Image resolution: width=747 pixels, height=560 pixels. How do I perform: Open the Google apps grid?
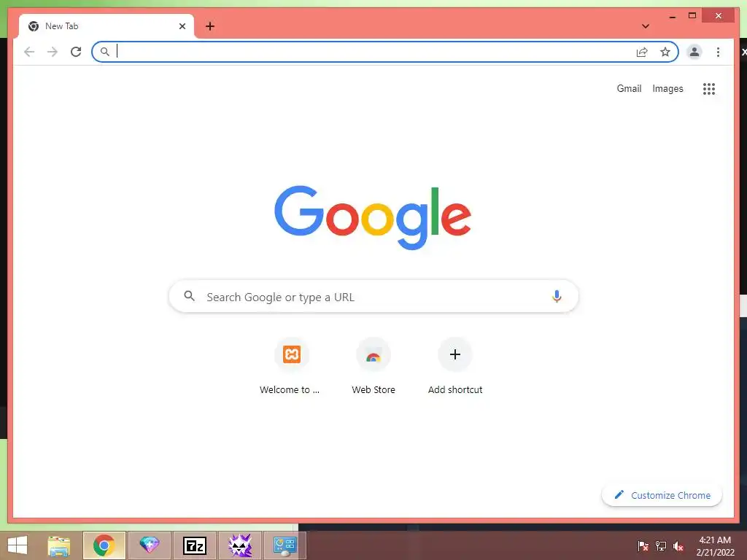pos(709,88)
